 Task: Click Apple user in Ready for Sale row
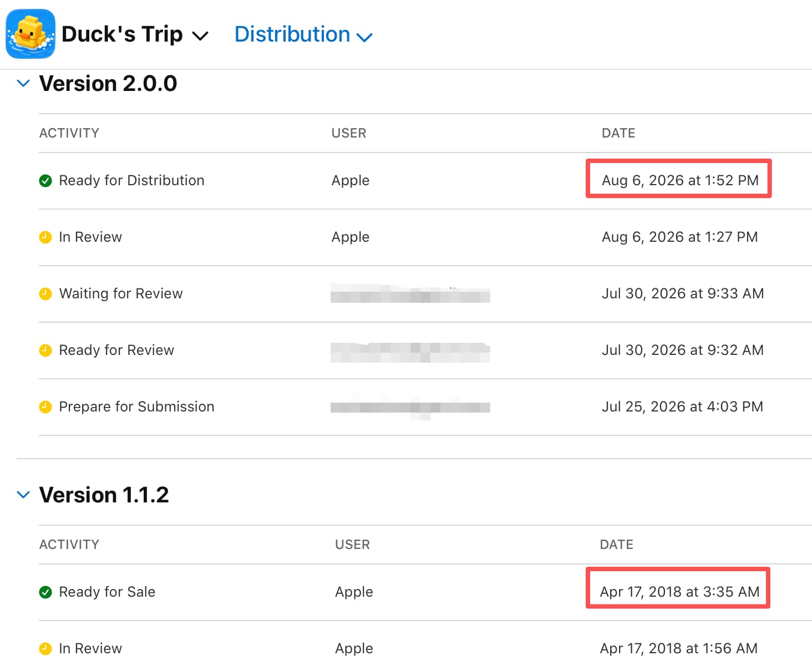click(354, 592)
